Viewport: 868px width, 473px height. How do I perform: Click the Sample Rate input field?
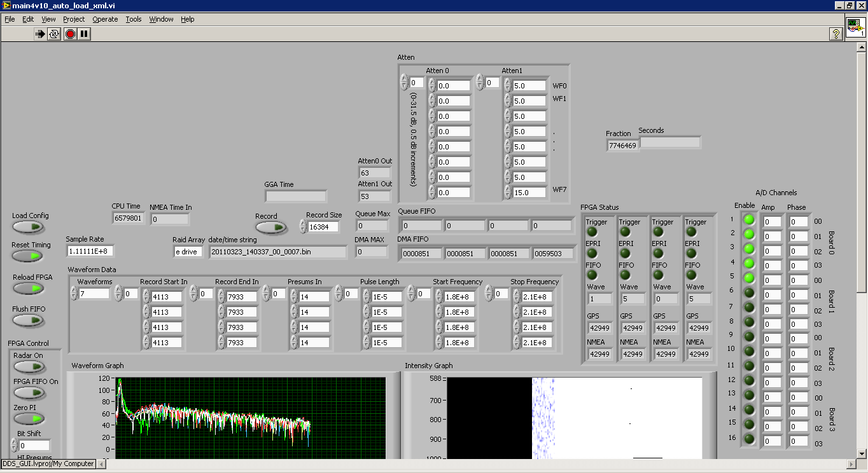[x=90, y=251]
